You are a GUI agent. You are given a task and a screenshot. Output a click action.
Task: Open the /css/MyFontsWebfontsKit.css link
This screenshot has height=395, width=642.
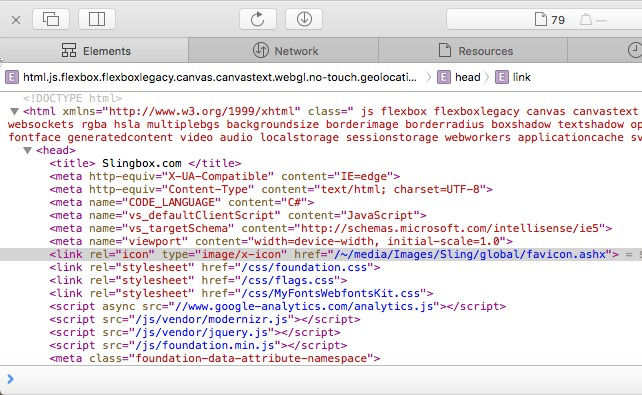(x=331, y=293)
